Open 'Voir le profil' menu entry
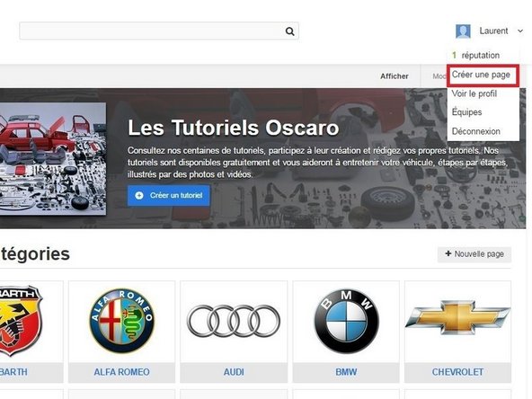532x399 pixels. click(x=474, y=93)
